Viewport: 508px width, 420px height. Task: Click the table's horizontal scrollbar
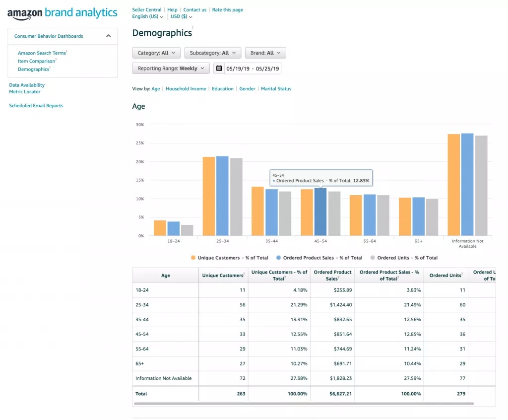pos(303,404)
